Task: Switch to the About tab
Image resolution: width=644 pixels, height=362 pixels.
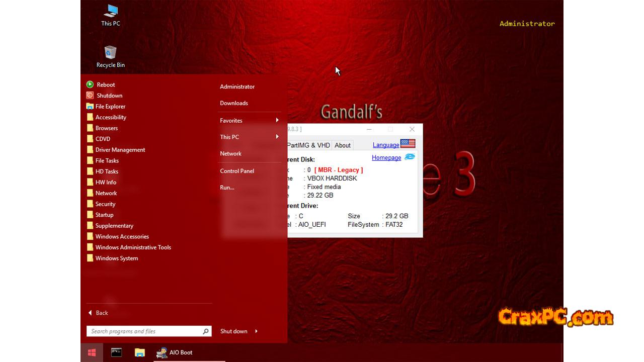Action: point(343,145)
